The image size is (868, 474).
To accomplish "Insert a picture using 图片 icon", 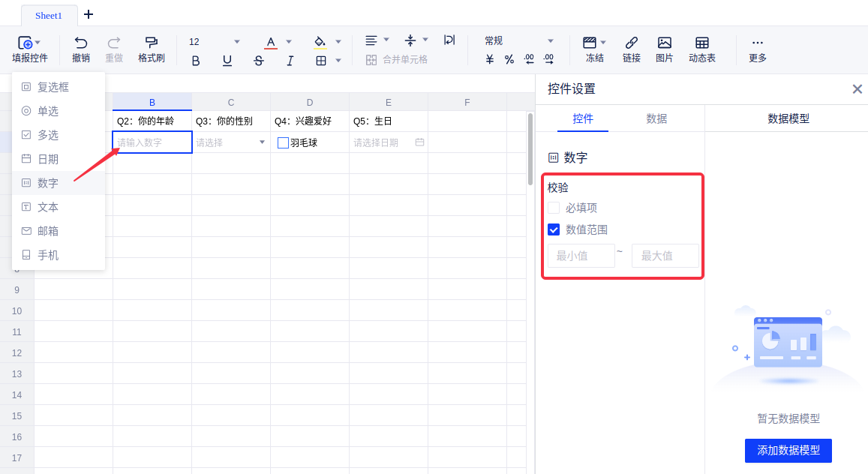I will click(x=664, y=43).
